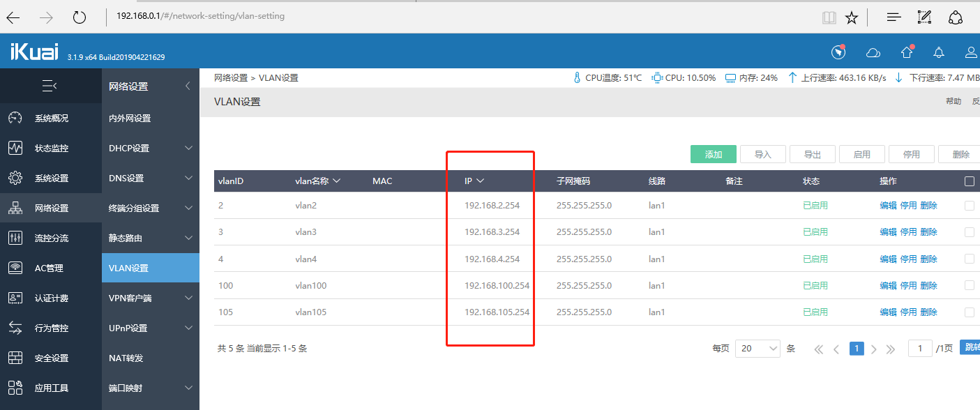Go back with browser back arrow
The image size is (980, 410).
click(x=13, y=17)
